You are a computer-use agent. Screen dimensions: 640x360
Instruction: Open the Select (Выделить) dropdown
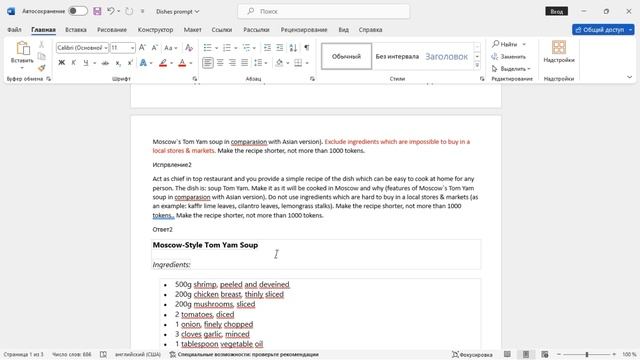(x=511, y=69)
